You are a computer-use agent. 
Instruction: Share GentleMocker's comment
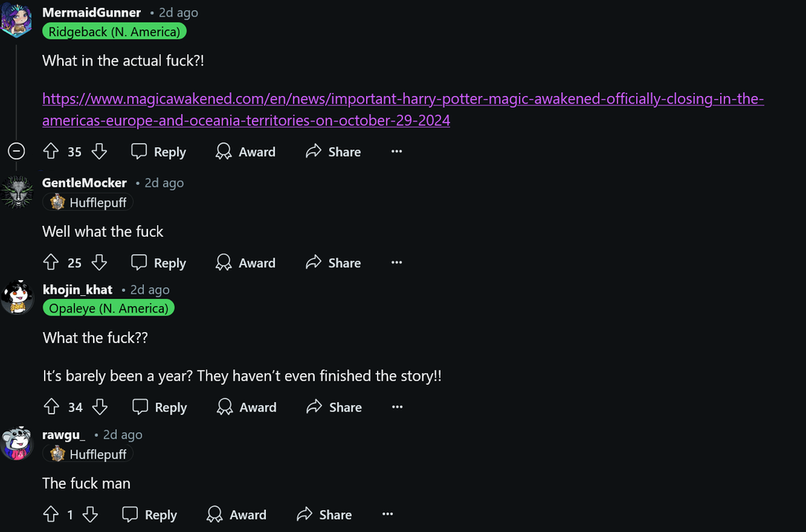(333, 262)
